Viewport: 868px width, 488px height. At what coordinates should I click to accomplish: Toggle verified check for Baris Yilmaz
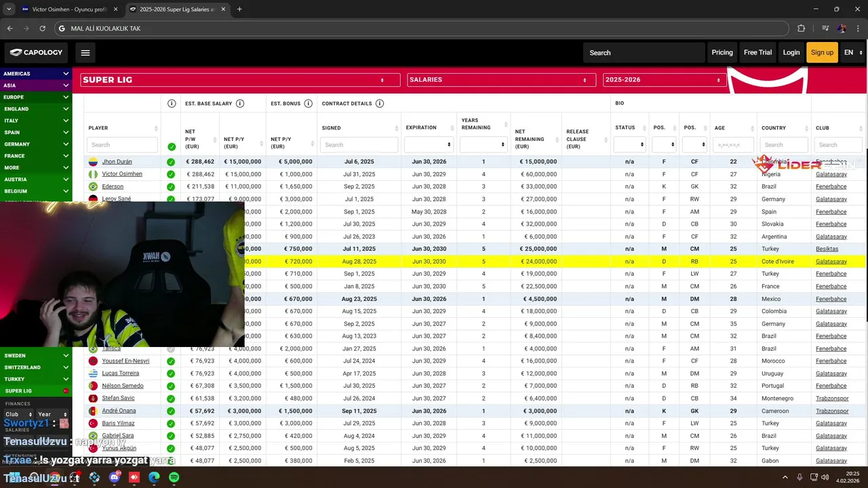171,424
